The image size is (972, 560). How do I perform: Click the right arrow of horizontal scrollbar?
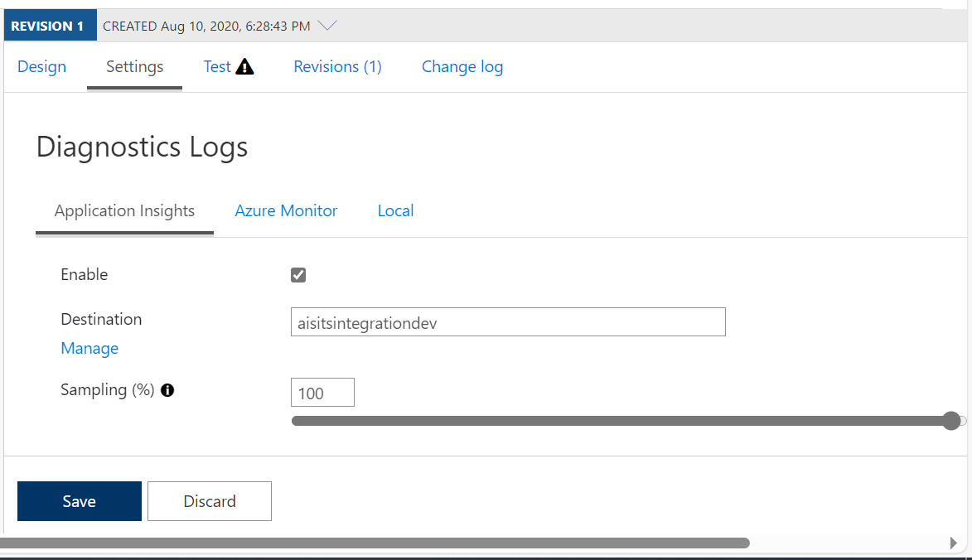954,543
